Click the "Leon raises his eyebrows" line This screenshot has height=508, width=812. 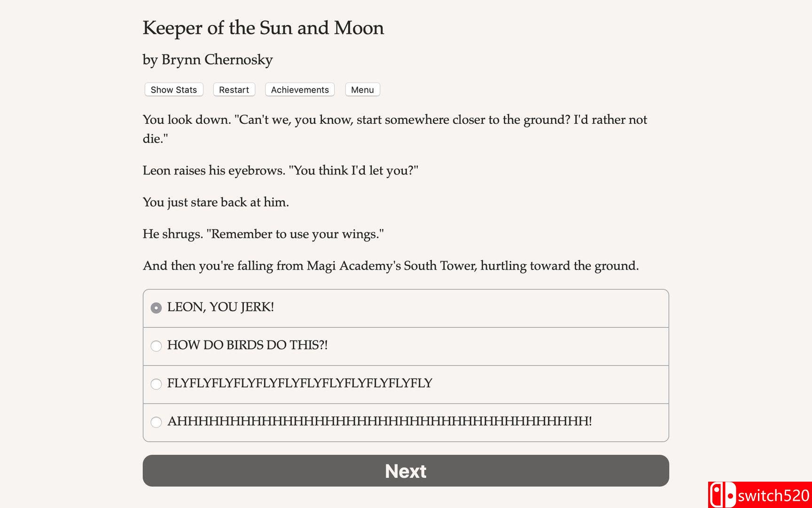(281, 170)
